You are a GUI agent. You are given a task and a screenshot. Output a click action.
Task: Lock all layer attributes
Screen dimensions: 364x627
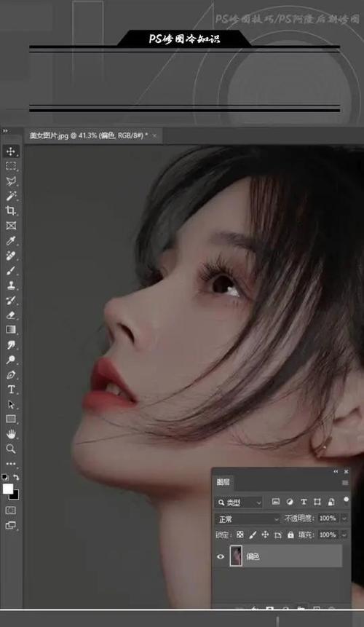pos(290,535)
